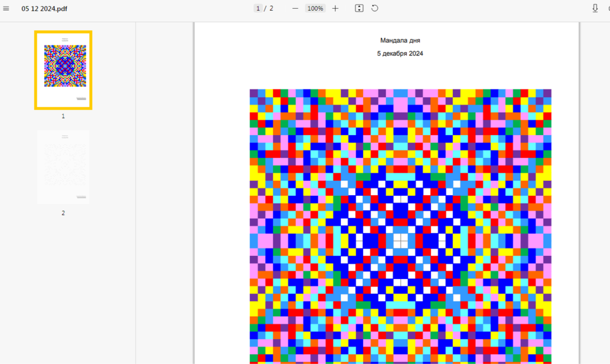Click the zoom out minus icon
This screenshot has height=364, width=610.
click(295, 9)
